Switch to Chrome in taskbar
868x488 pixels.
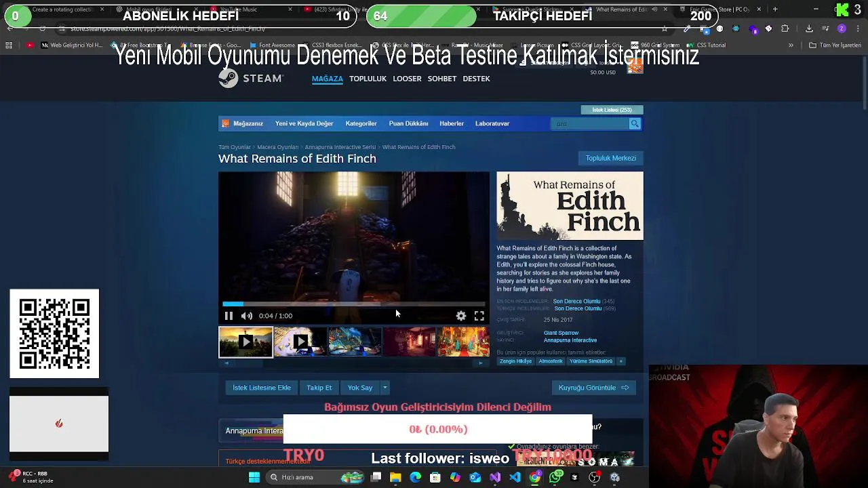coord(535,477)
